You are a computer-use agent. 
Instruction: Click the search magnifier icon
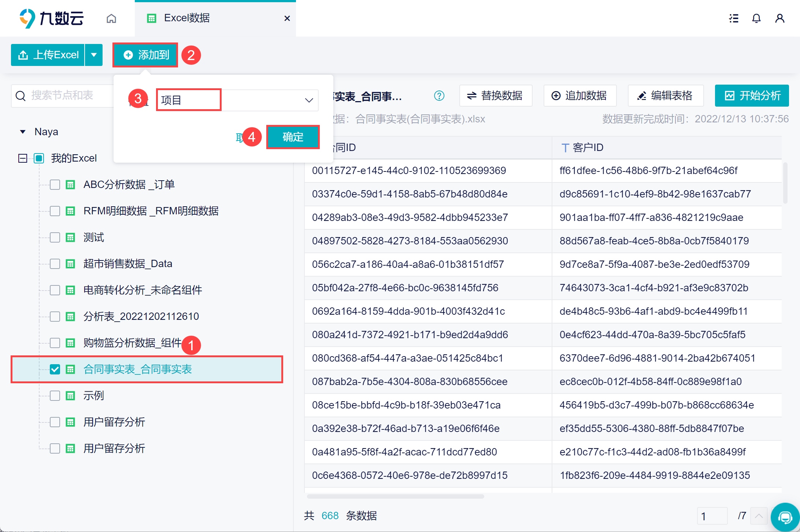click(21, 96)
